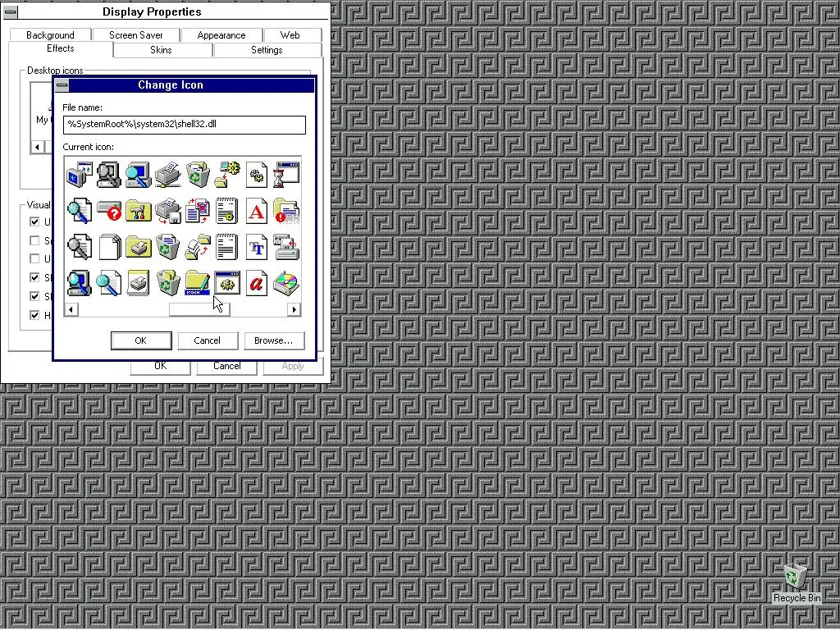Select the red capital A font icon

257,211
